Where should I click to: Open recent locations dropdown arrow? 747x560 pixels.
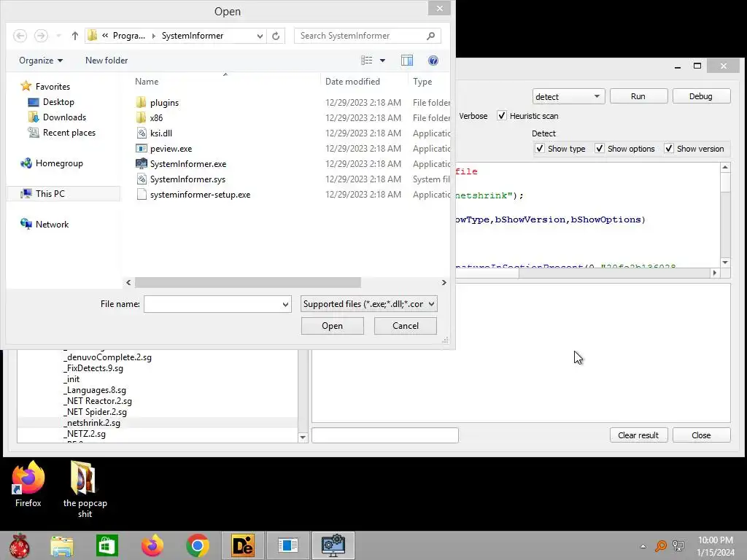point(58,36)
